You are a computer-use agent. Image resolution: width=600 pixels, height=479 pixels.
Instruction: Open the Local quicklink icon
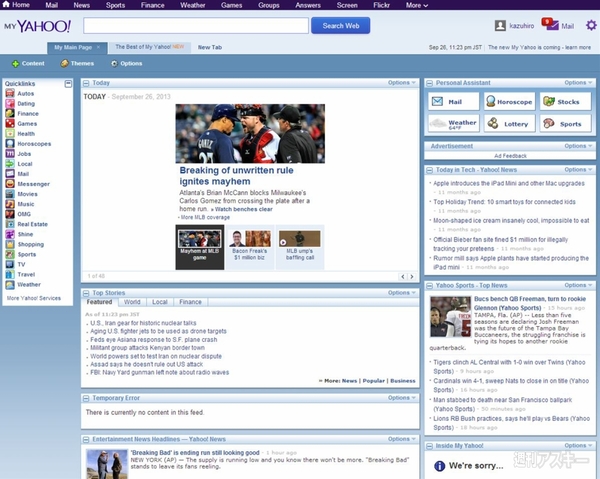[10, 164]
